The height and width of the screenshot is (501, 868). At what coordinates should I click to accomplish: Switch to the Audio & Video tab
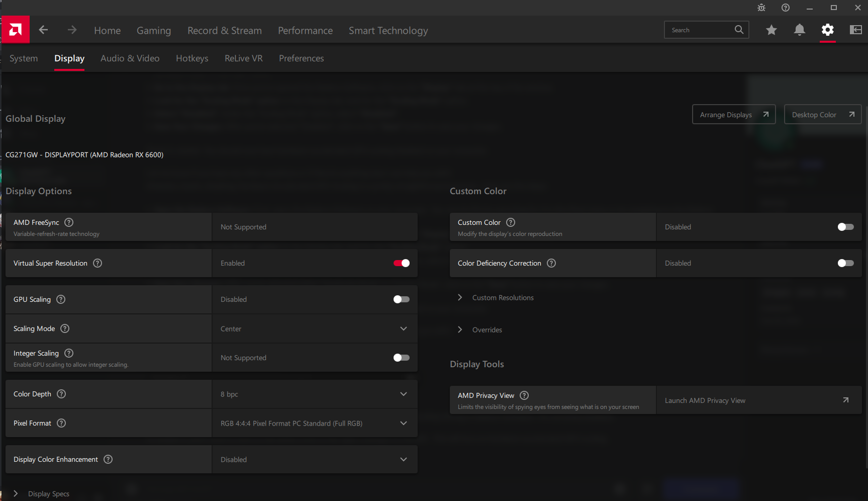[x=130, y=58]
